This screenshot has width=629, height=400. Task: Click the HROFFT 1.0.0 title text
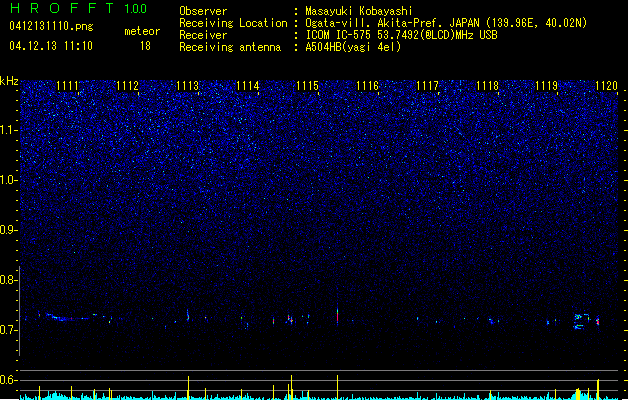pos(79,8)
